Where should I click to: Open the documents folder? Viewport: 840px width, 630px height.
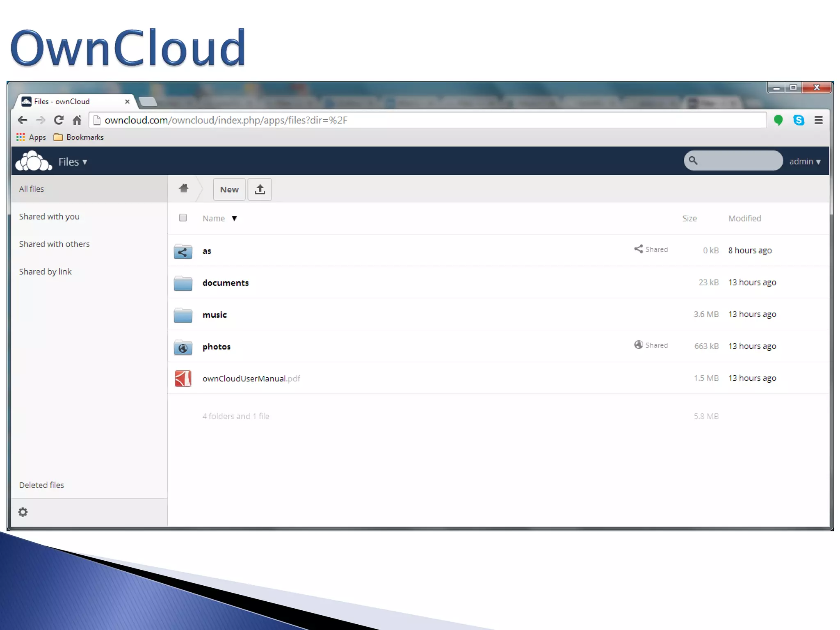(225, 283)
